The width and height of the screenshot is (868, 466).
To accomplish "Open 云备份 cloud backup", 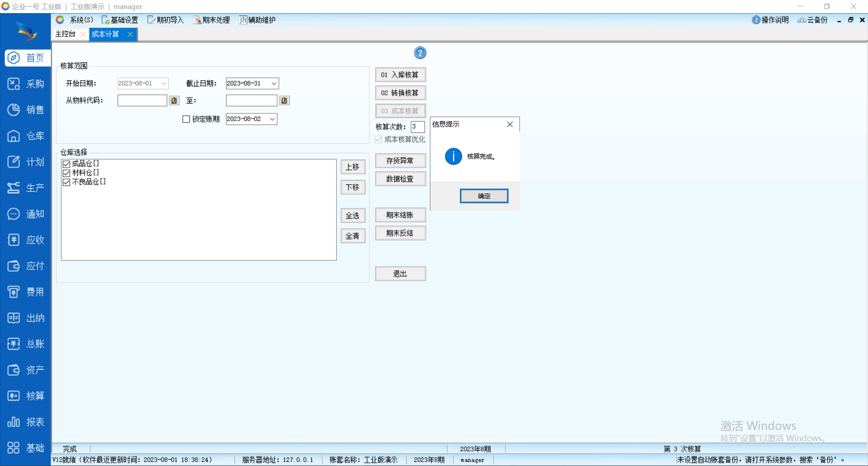I will (x=812, y=20).
